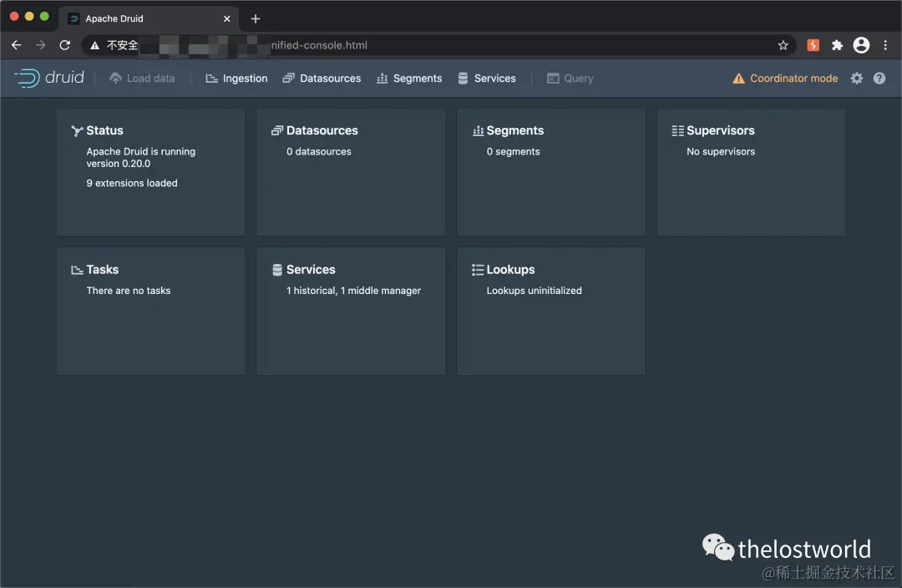Click the '9 extensions loaded' text
This screenshot has height=588, width=902.
[132, 183]
